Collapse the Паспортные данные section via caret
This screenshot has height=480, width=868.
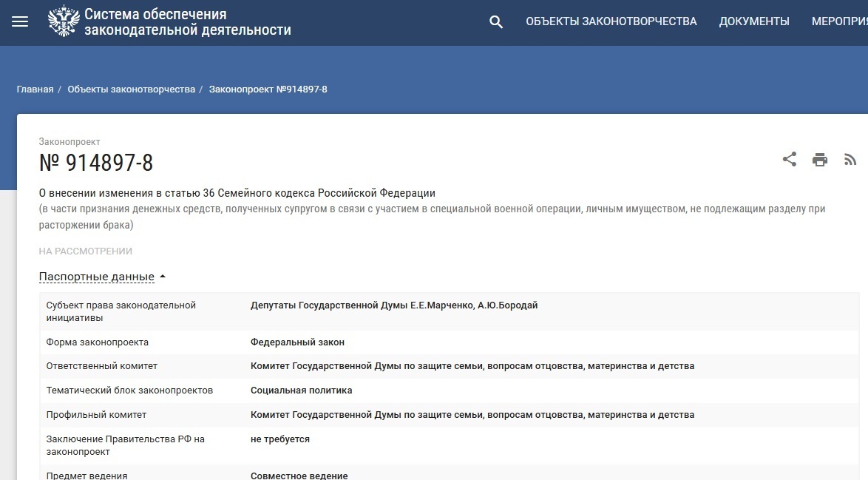[x=163, y=276]
